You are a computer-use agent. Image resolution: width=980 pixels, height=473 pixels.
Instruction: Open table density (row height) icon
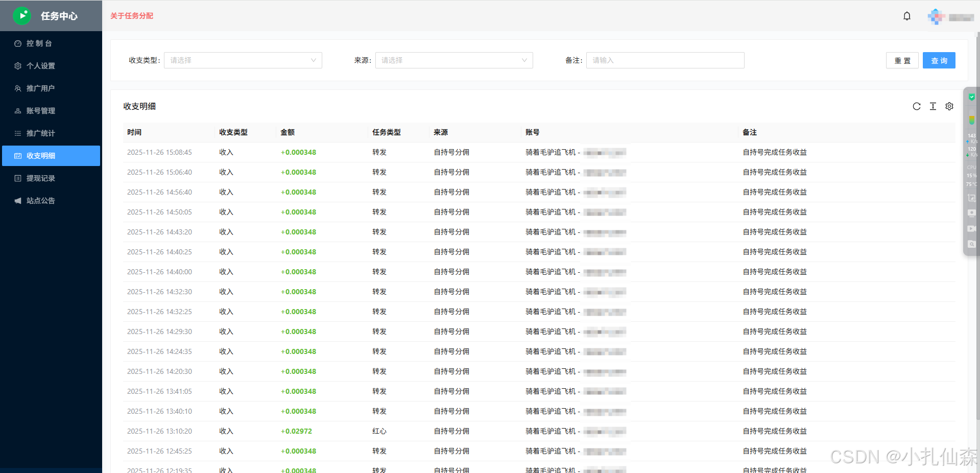click(933, 106)
